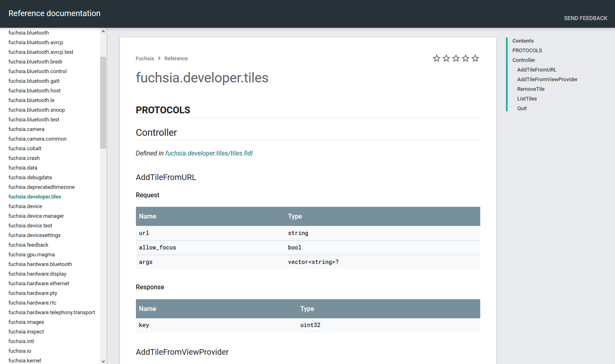Click the uint32 type cell
The height and width of the screenshot is (364, 615).
pyautogui.click(x=389, y=325)
